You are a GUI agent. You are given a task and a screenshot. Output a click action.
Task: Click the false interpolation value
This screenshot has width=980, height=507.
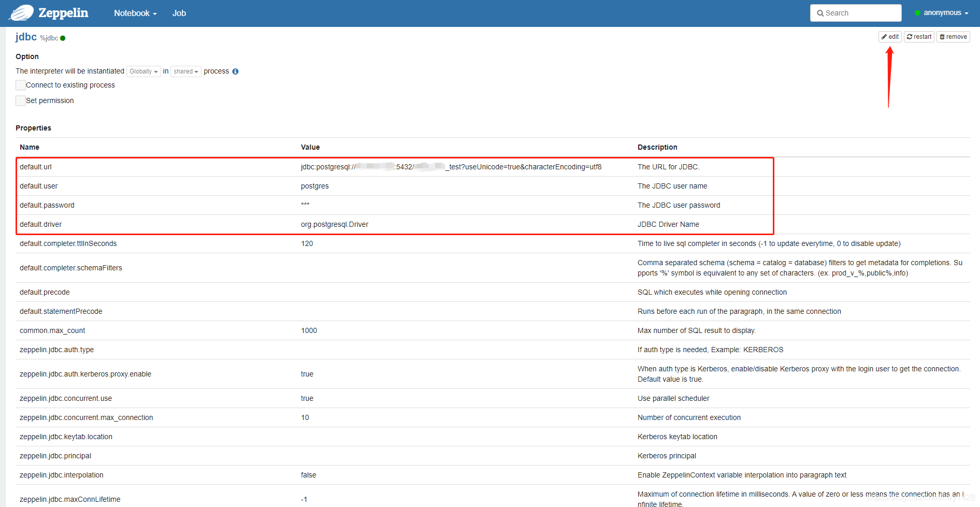[309, 475]
